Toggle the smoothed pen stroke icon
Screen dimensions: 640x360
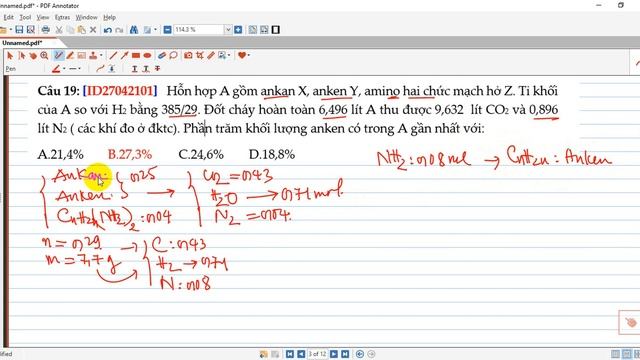[100, 69]
